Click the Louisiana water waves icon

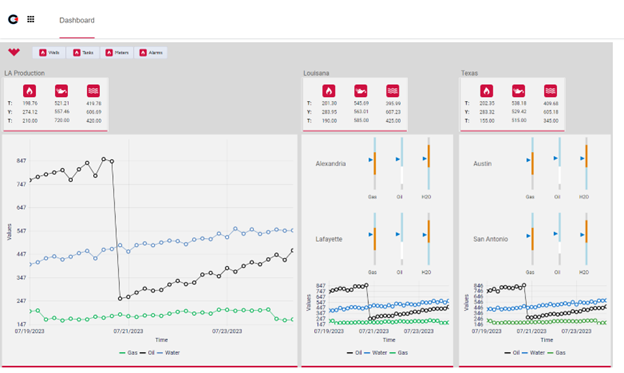392,91
